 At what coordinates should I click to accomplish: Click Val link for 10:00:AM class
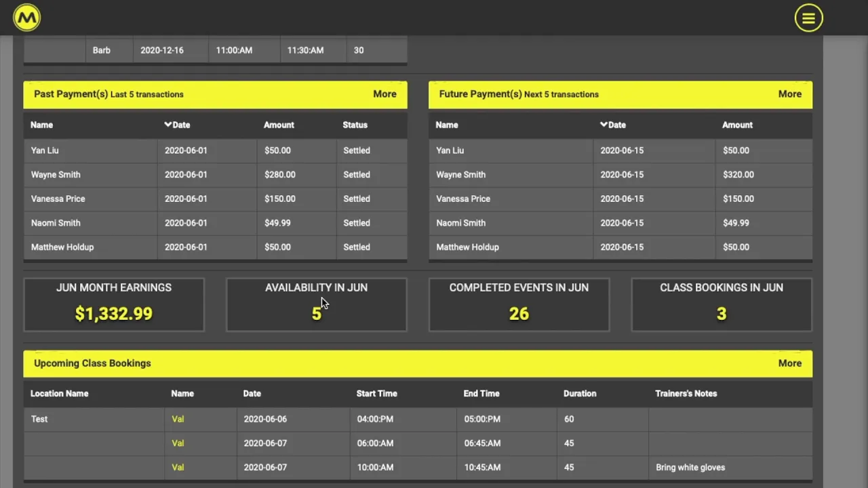(x=178, y=468)
